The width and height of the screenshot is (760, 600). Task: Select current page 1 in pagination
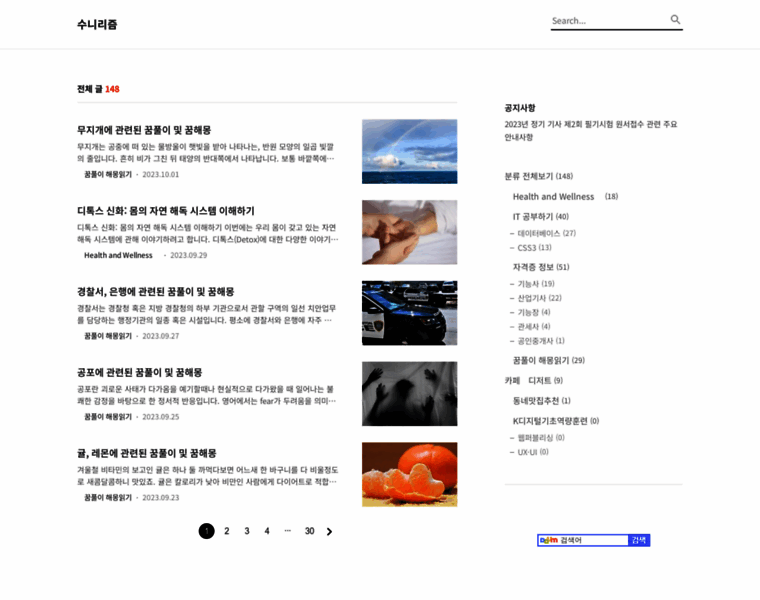(x=206, y=531)
